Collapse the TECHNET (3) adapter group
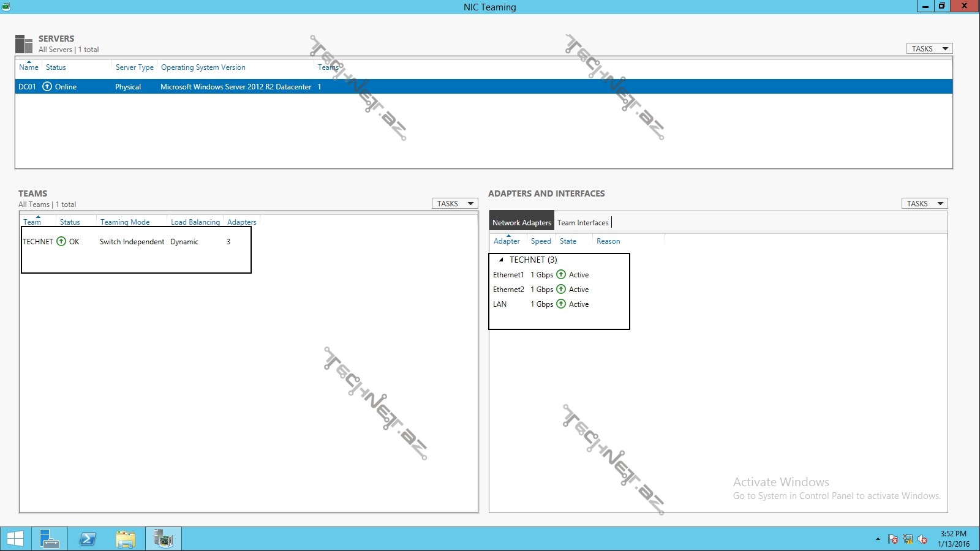 [x=501, y=260]
